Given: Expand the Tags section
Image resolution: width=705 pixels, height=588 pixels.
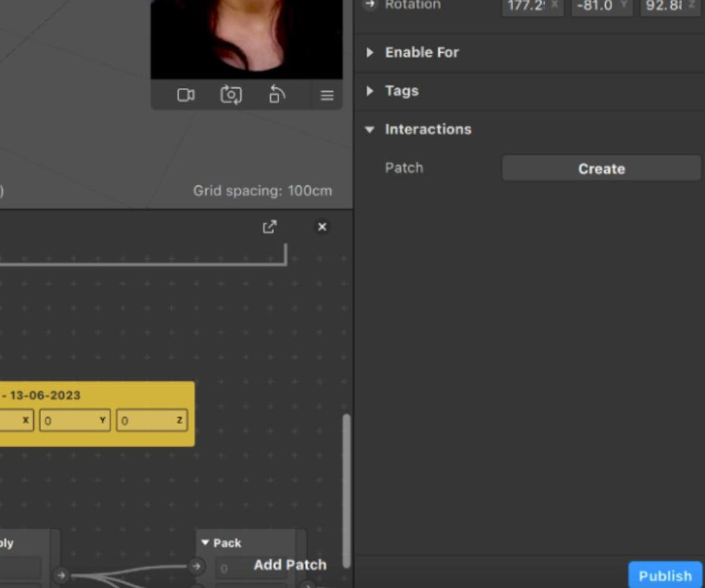Looking at the screenshot, I should click(x=370, y=91).
